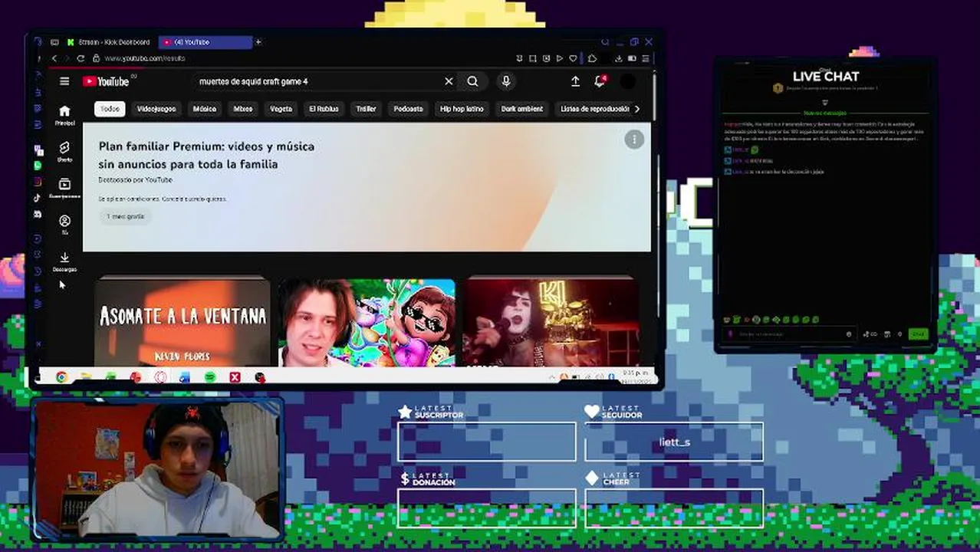Open the KISS concert video thumbnail
980x552 pixels.
coord(552,322)
